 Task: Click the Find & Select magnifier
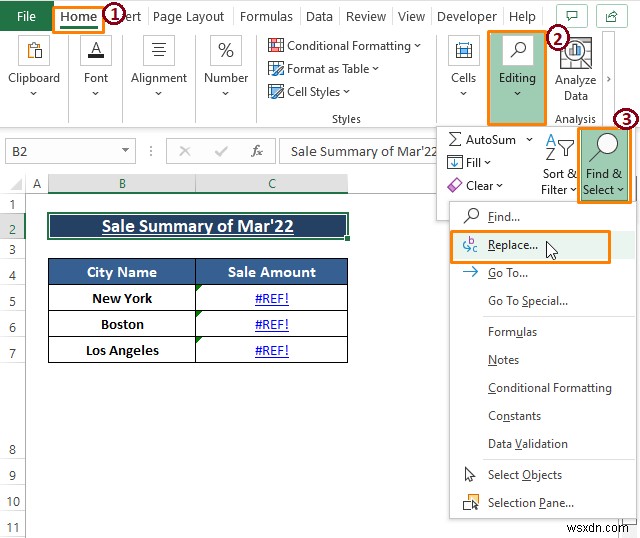pyautogui.click(x=604, y=148)
